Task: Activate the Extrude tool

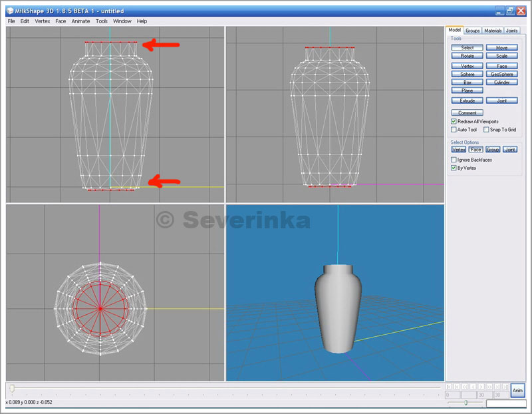Action: pyautogui.click(x=467, y=101)
